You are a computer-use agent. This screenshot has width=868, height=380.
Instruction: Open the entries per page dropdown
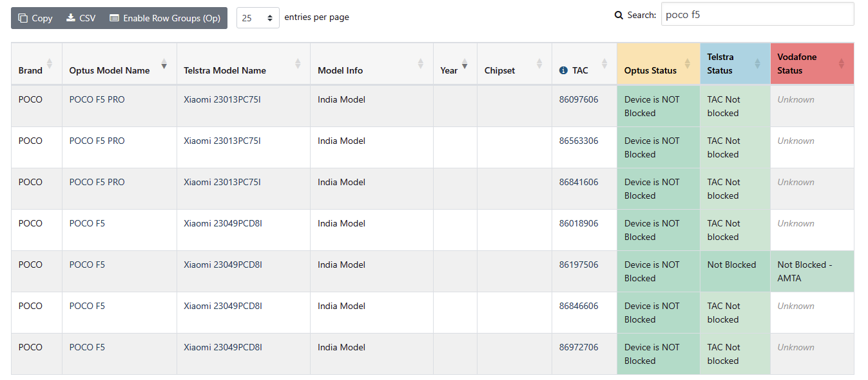click(258, 18)
